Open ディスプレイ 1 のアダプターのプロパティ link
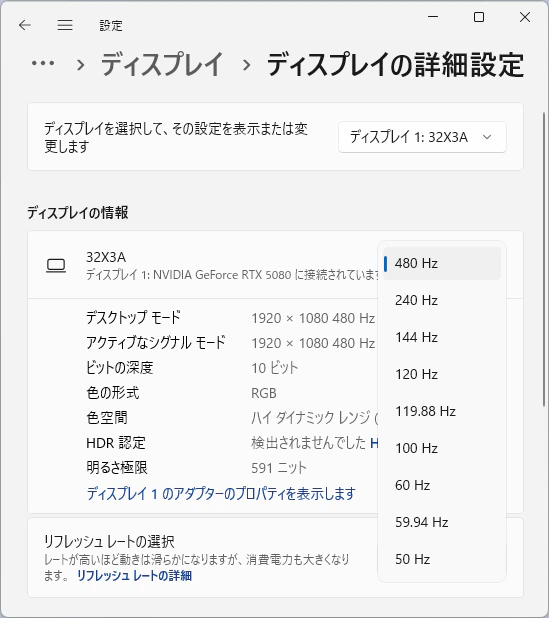This screenshot has height=618, width=549. tap(221, 493)
